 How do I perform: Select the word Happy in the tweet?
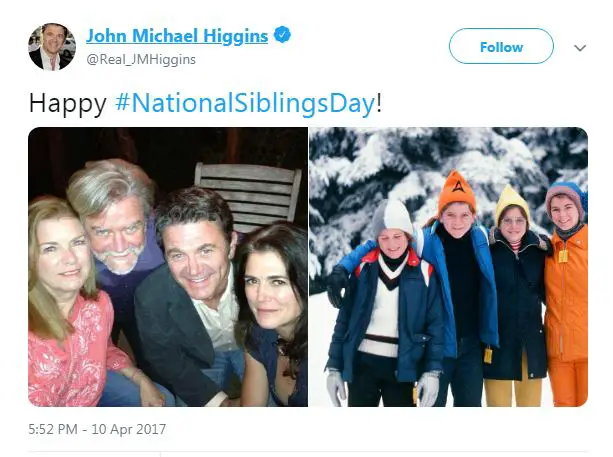[68, 104]
